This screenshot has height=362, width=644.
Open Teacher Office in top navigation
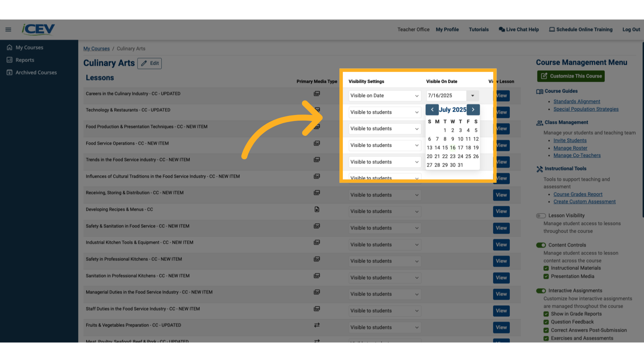click(413, 29)
